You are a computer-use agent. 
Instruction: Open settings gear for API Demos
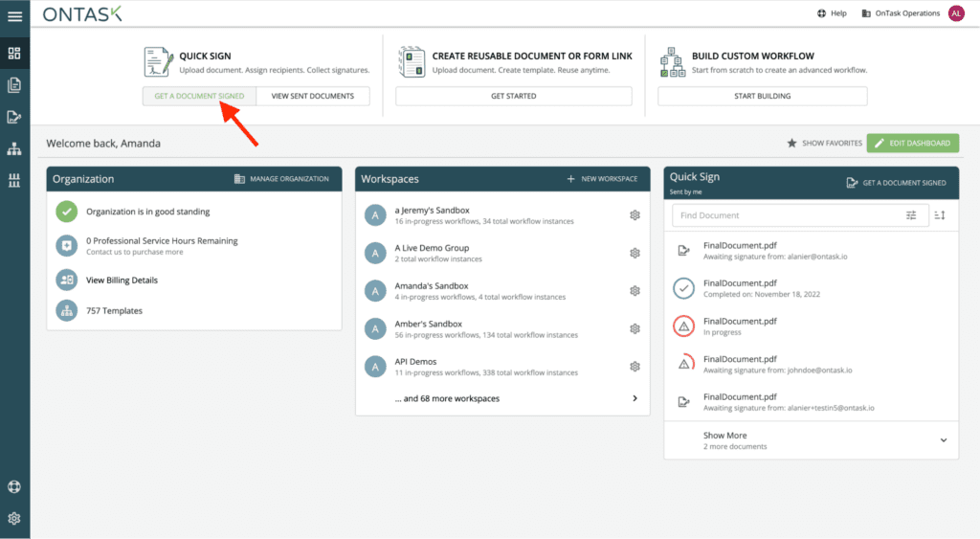(x=635, y=367)
